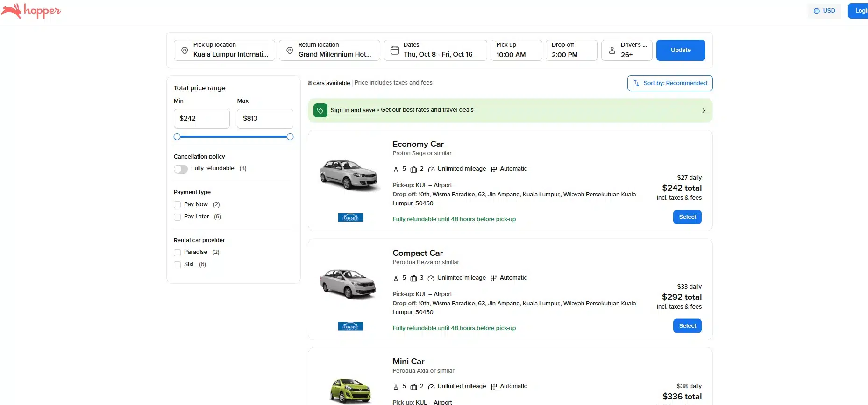Click the driver's age person icon

pyautogui.click(x=612, y=50)
